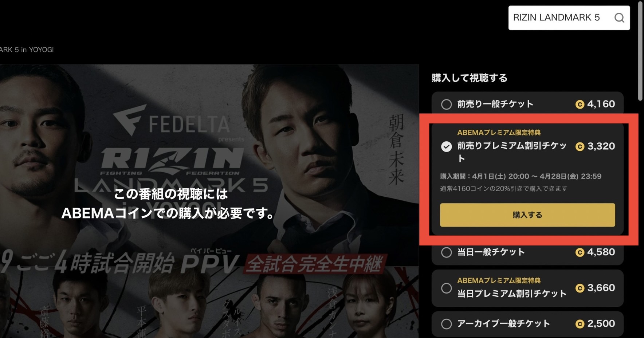644x338 pixels.
Task: Click the アーカイブ一般チケット label text
Action: 503,323
